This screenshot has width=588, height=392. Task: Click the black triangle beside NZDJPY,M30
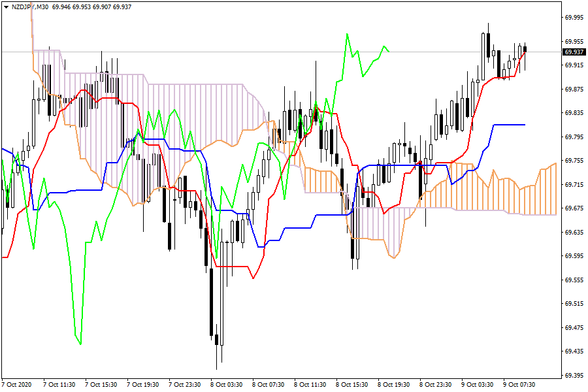click(6, 7)
